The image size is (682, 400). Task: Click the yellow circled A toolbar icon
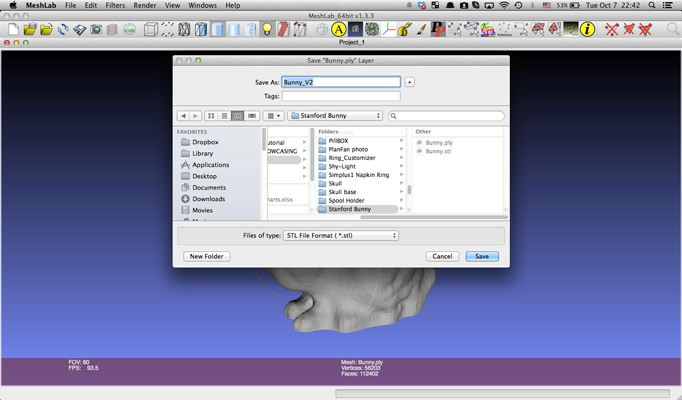(x=339, y=29)
